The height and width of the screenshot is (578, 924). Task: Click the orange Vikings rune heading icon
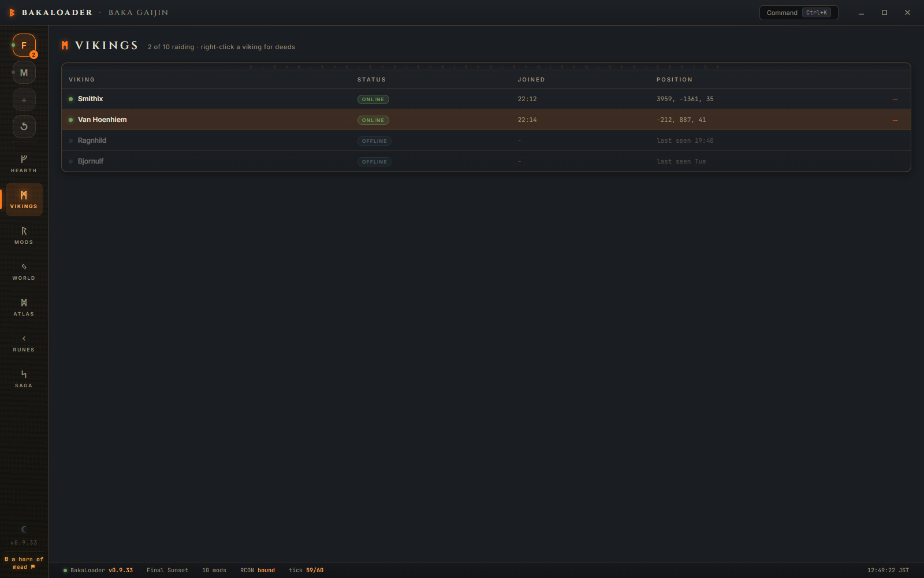(65, 45)
